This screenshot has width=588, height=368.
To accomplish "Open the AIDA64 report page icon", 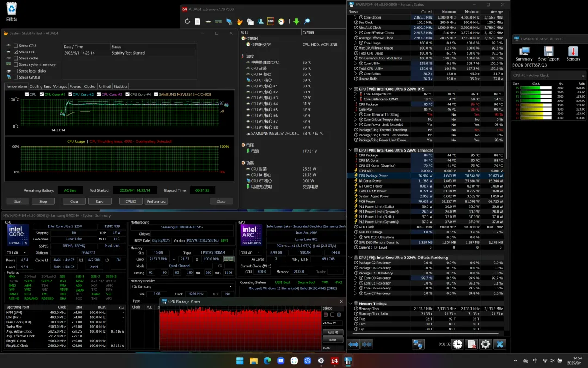I will (x=198, y=21).
